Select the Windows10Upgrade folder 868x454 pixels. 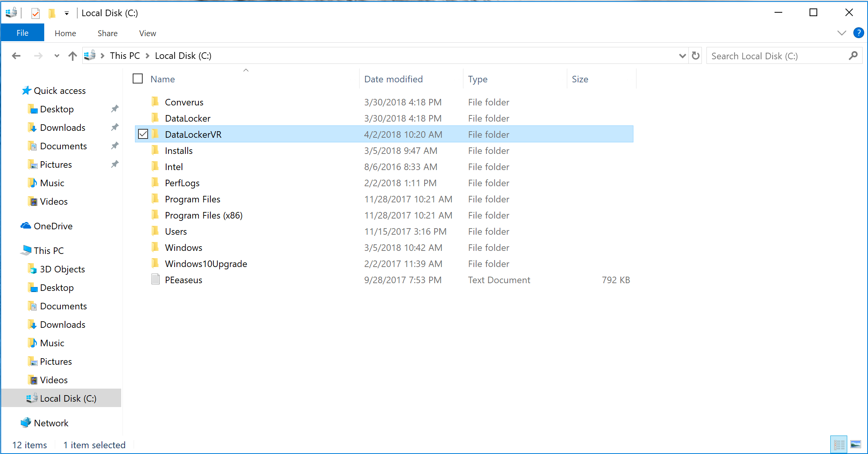206,264
